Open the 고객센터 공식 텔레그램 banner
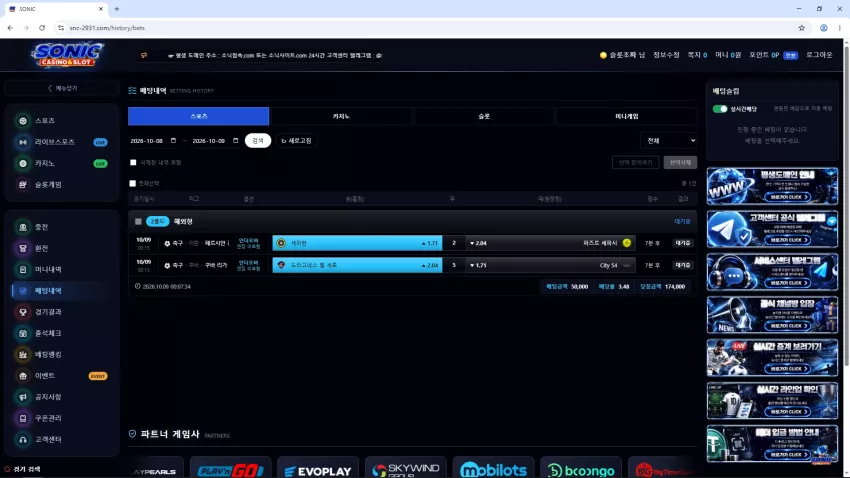The image size is (850, 478). pyautogui.click(x=772, y=229)
